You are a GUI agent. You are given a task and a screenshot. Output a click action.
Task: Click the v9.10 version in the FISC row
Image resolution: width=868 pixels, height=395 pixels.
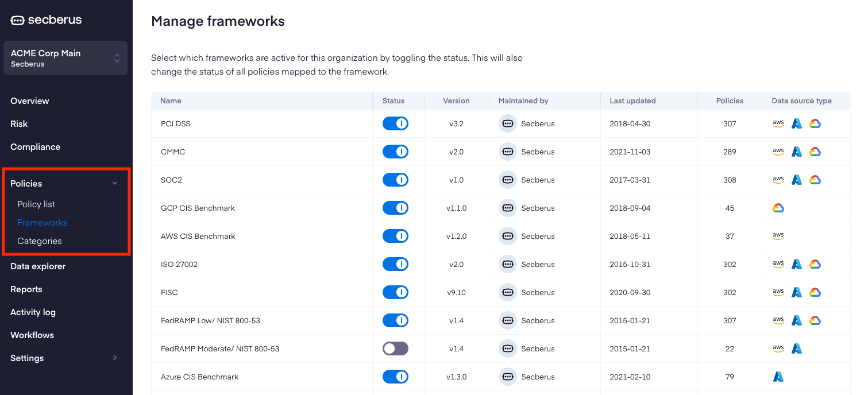[x=456, y=292]
